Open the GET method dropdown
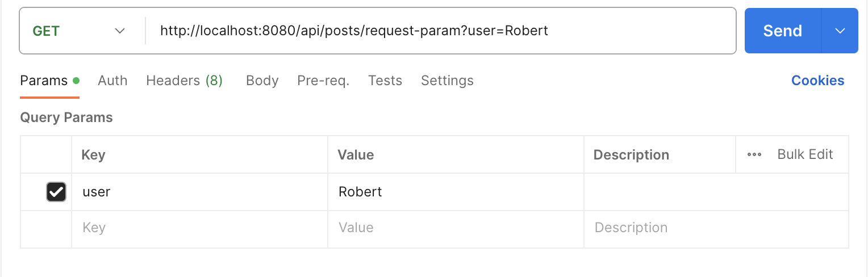Screen dimensions: 868x277 (x=80, y=31)
